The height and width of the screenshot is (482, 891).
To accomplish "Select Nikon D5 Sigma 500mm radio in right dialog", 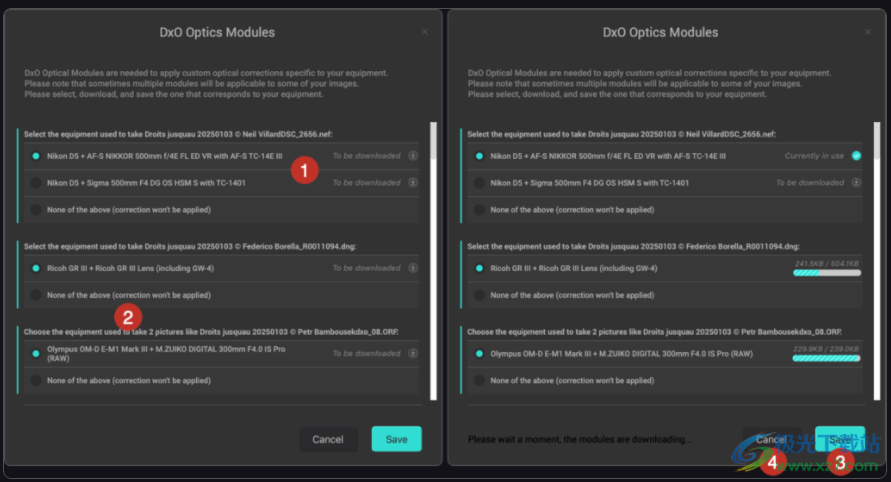I will pos(479,182).
